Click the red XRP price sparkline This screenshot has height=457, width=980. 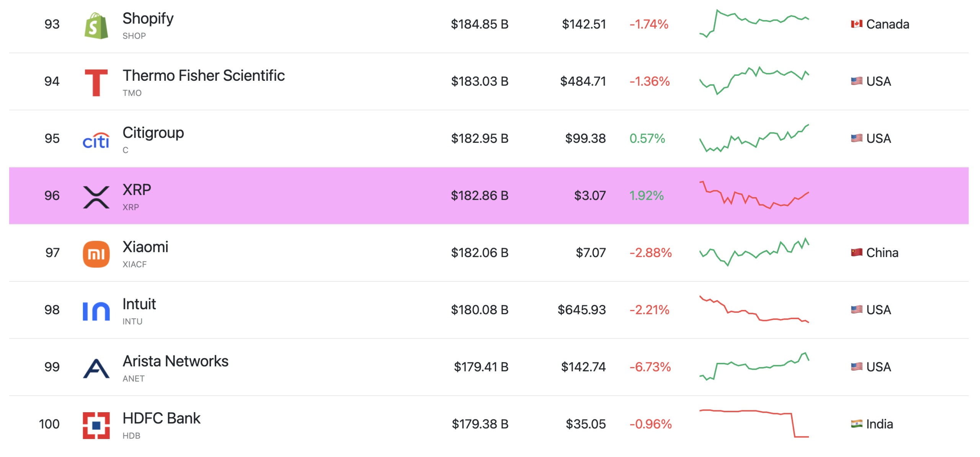[x=754, y=196]
